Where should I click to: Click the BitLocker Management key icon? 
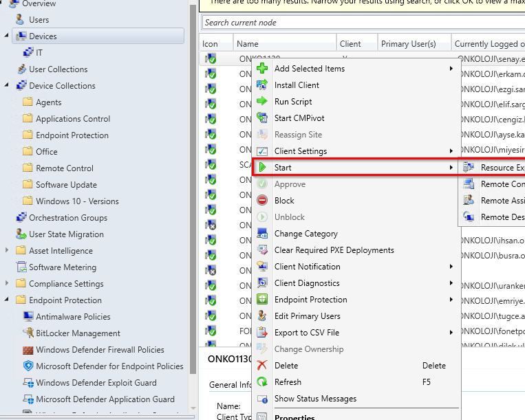[x=28, y=333]
